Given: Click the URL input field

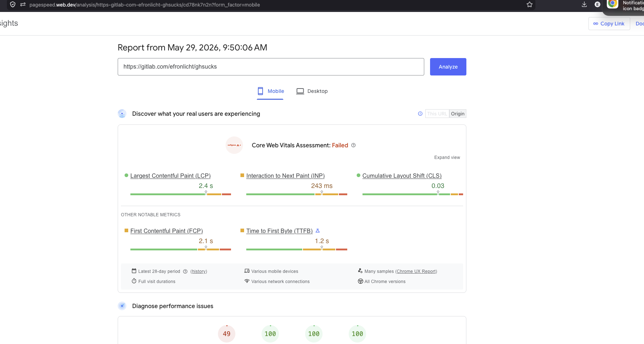Looking at the screenshot, I should pyautogui.click(x=271, y=67).
